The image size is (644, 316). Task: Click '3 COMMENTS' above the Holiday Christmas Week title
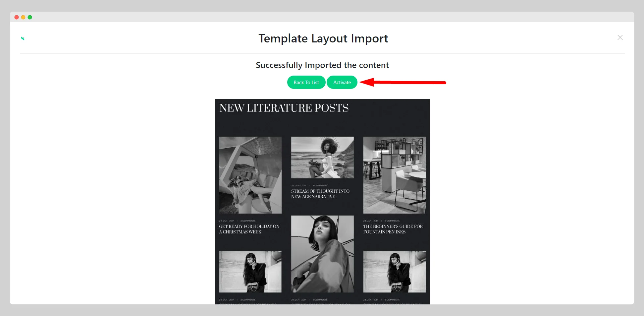pos(248,221)
